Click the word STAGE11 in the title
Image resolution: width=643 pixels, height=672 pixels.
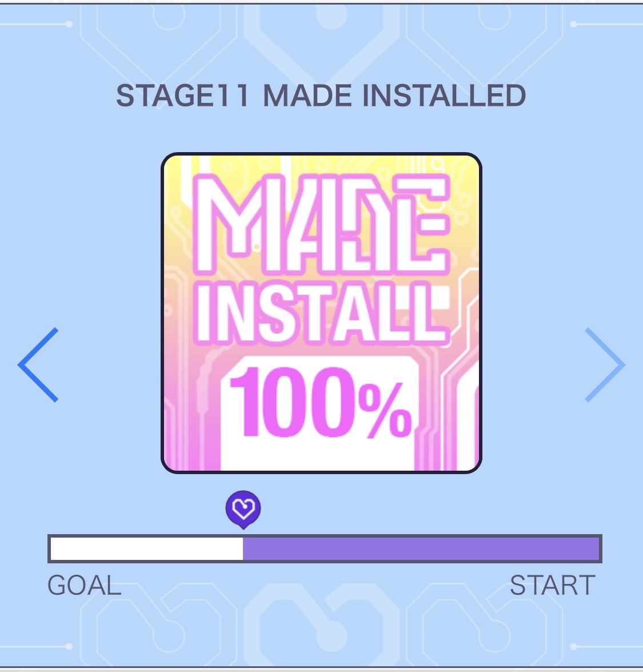click(x=183, y=96)
